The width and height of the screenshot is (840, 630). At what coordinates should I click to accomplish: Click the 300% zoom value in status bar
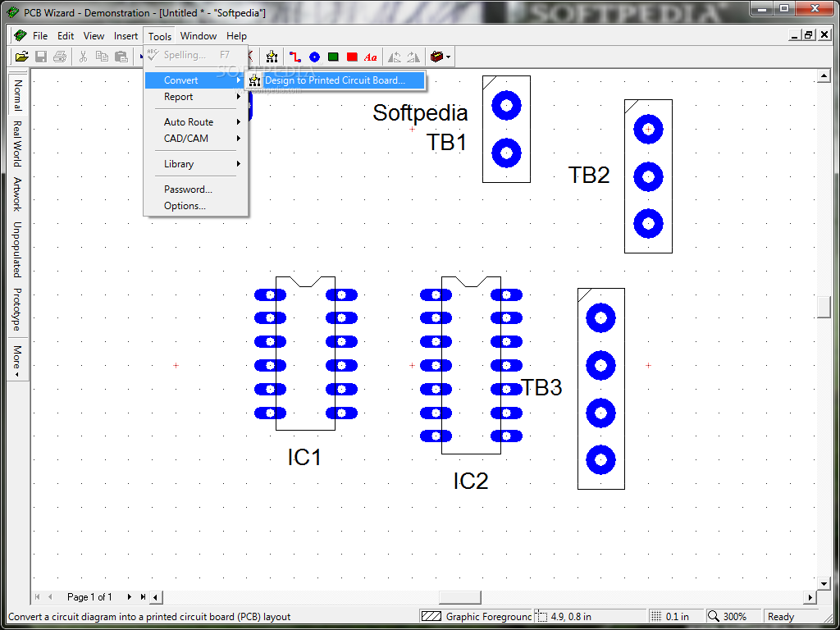734,617
